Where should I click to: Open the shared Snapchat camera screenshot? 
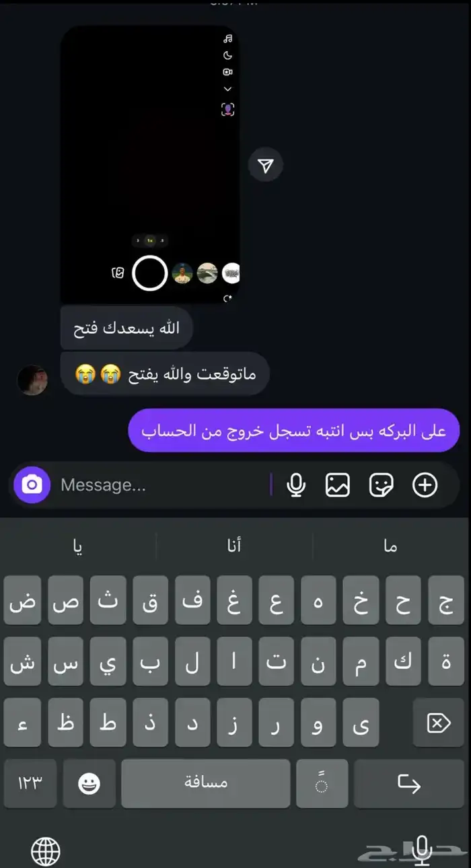click(150, 165)
